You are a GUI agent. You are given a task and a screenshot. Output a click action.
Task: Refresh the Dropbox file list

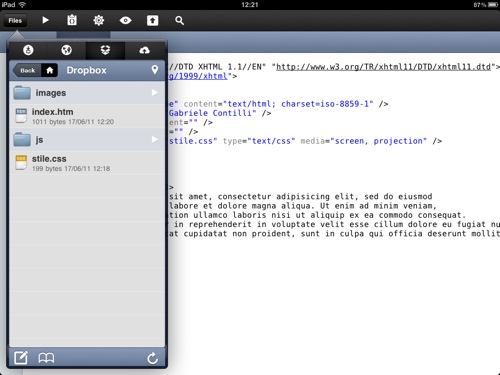pyautogui.click(x=153, y=358)
